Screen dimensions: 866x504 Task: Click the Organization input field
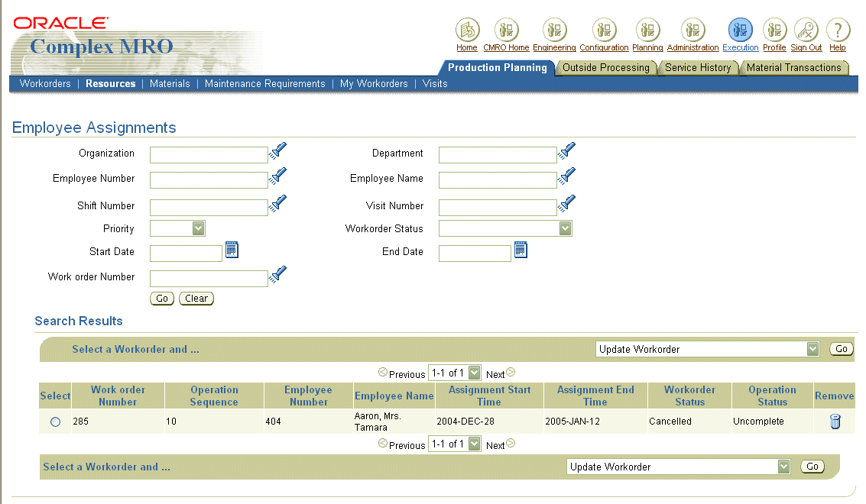[x=209, y=154]
